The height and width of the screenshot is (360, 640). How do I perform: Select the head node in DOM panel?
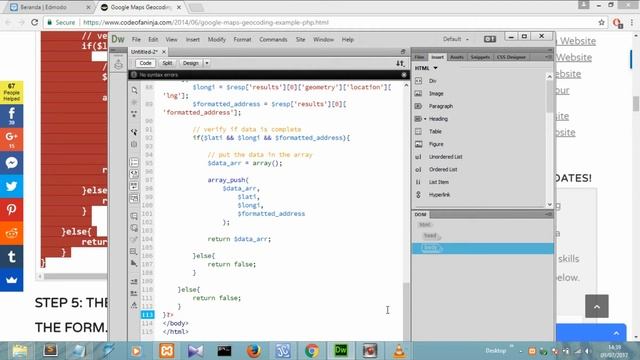pyautogui.click(x=430, y=236)
